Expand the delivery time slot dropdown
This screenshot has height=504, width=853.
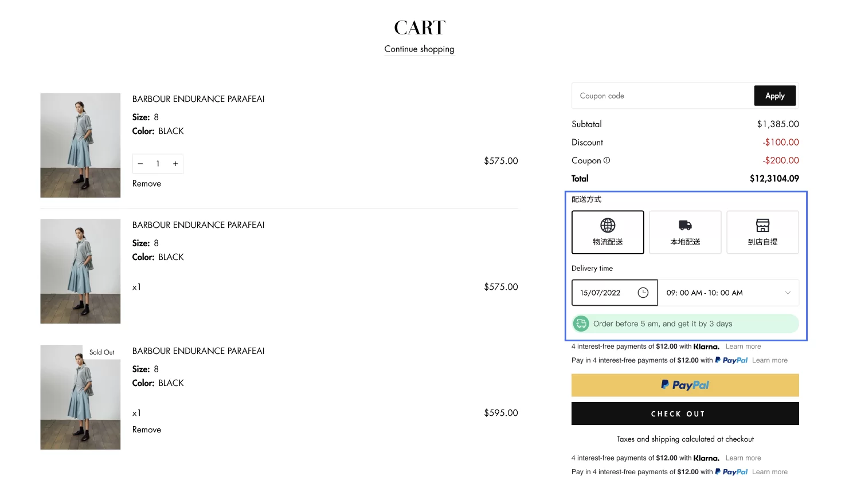[x=788, y=293]
